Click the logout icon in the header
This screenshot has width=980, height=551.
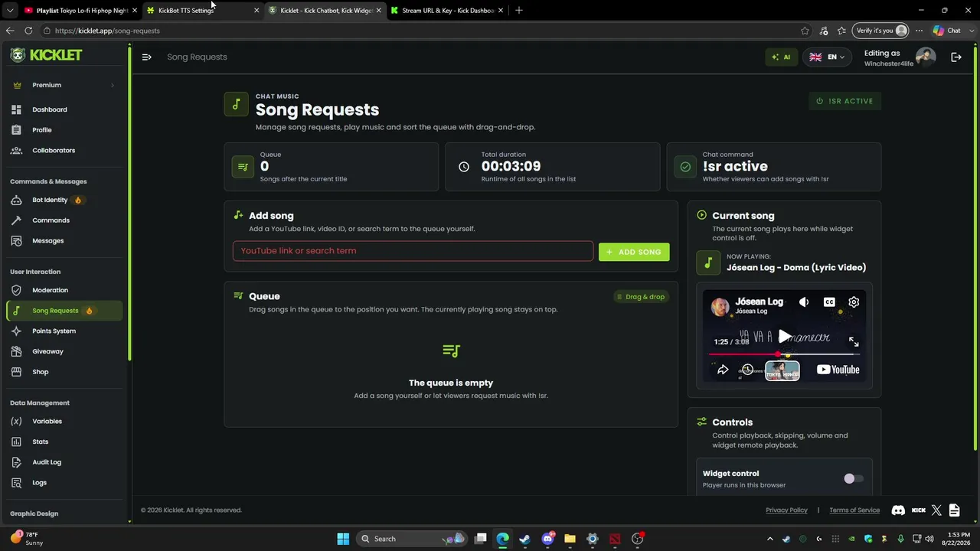[x=956, y=57]
